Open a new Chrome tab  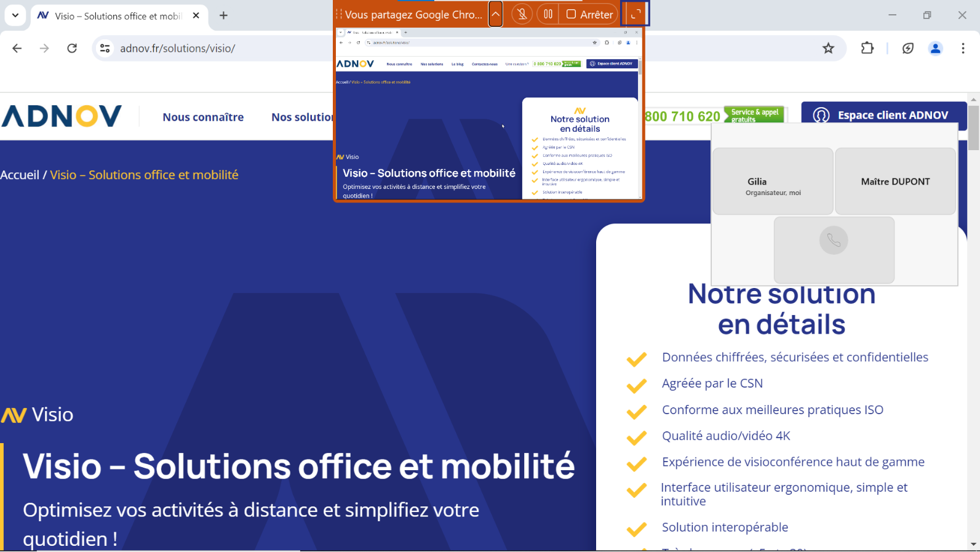[223, 15]
